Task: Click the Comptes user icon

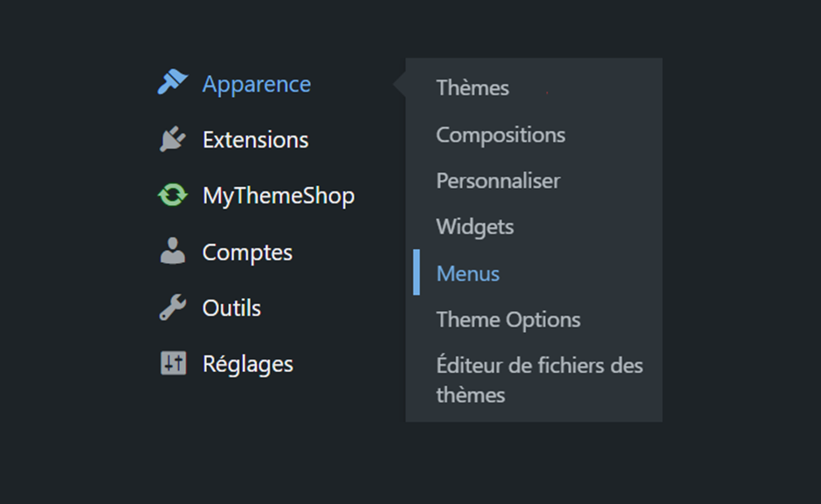Action: 173,252
